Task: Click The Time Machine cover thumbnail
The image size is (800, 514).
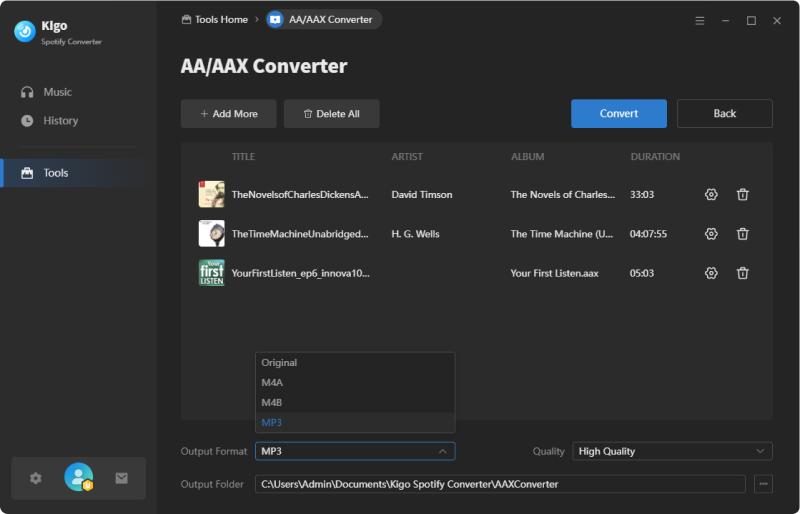Action: [x=211, y=233]
